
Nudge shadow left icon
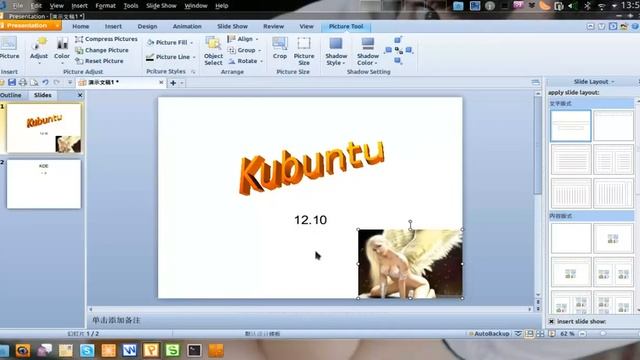388,50
